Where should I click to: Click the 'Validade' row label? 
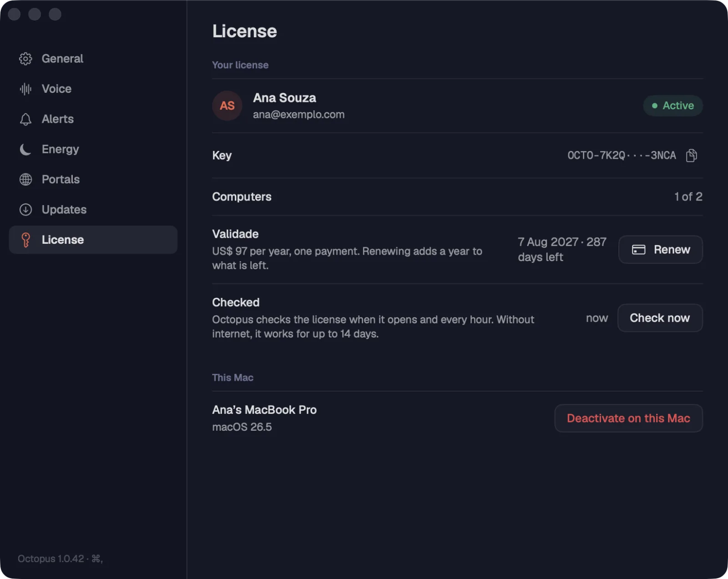click(x=235, y=234)
